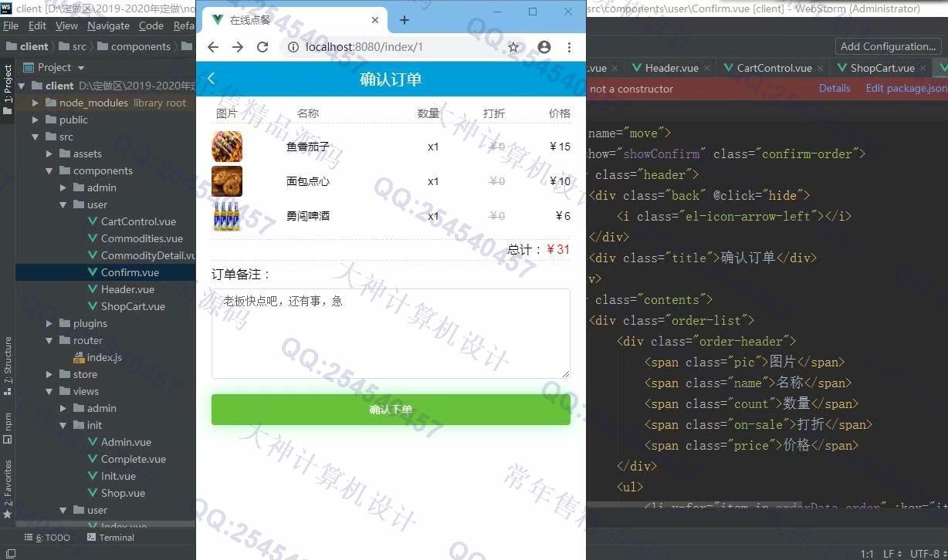This screenshot has height=560, width=948.
Task: Open the Navigate menu in WebStorm
Action: click(108, 25)
